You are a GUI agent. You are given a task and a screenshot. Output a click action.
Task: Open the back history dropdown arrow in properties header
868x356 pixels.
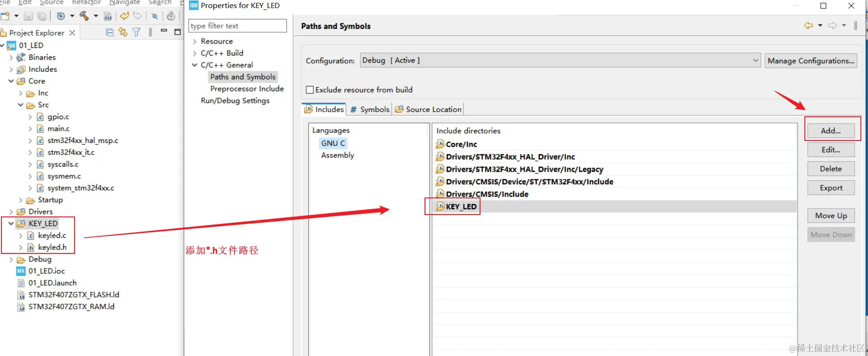(820, 26)
